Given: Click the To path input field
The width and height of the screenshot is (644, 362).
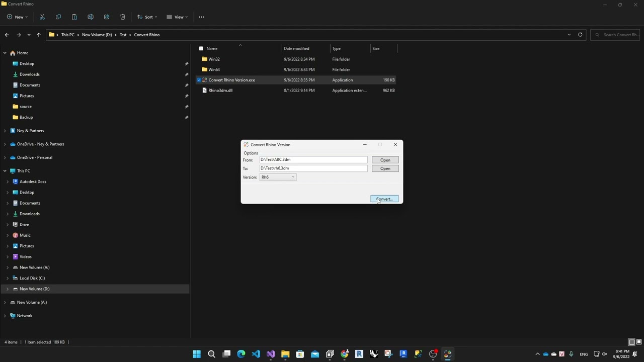Looking at the screenshot, I should click(x=313, y=168).
